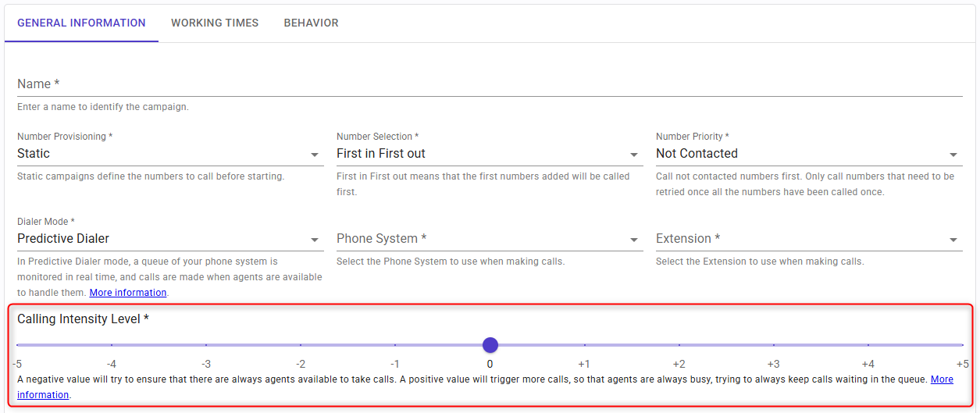
Task: Open the Behavior tab
Action: point(311,23)
